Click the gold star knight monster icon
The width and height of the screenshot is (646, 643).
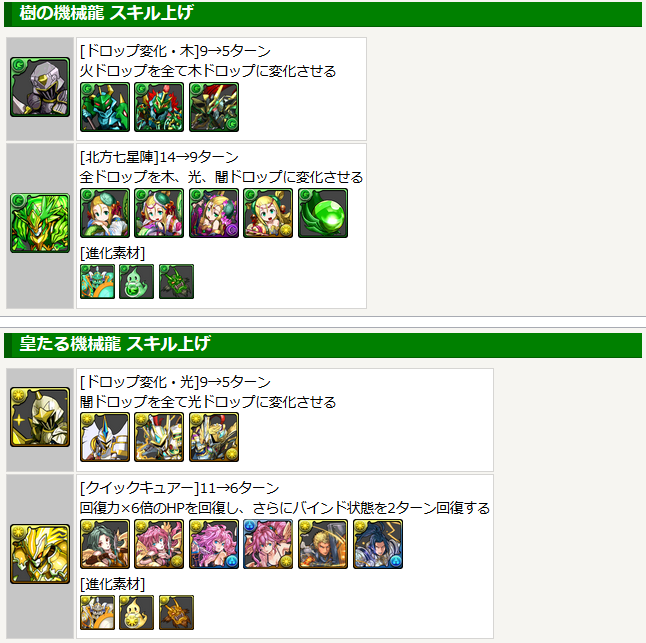40,417
